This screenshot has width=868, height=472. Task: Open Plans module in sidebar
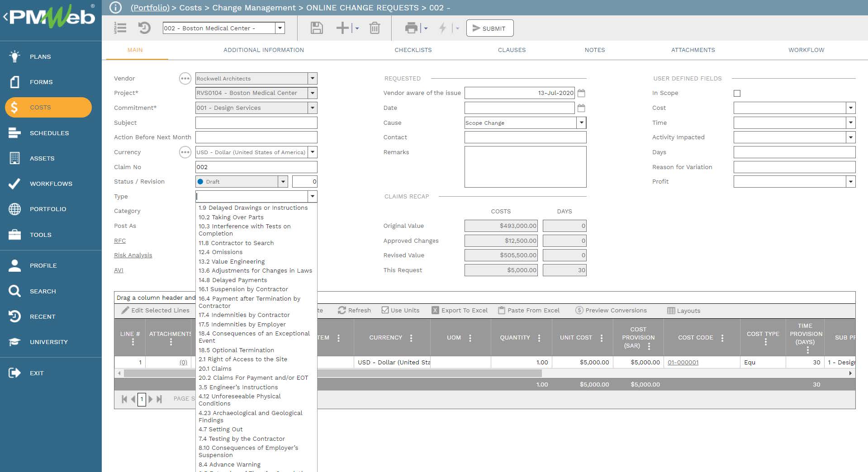coord(40,57)
